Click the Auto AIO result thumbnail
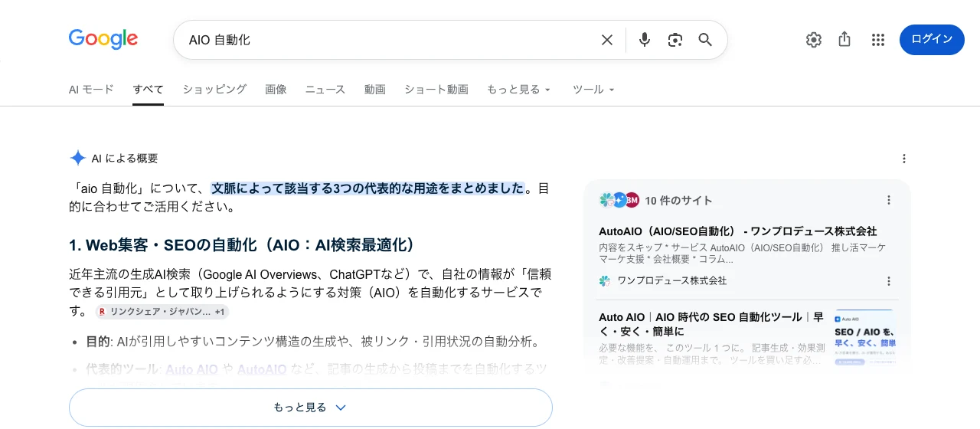The image size is (980, 429). [865, 337]
